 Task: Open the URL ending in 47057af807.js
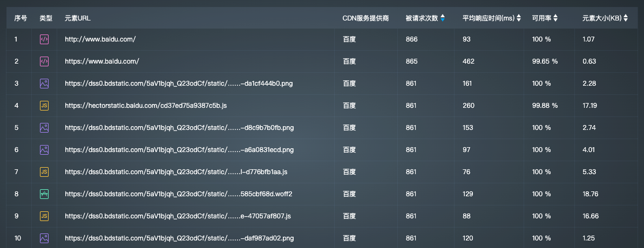178,216
